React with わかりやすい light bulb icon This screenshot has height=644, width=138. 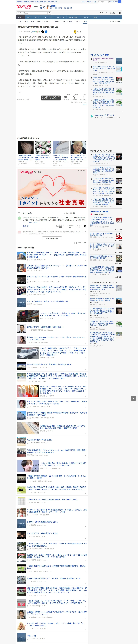pyautogui.click(x=74, y=97)
